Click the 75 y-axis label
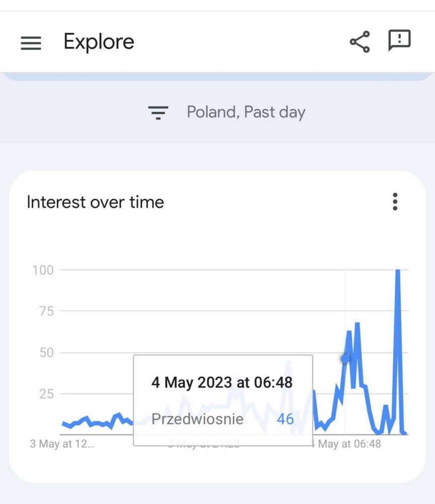This screenshot has width=435, height=504. 46,311
